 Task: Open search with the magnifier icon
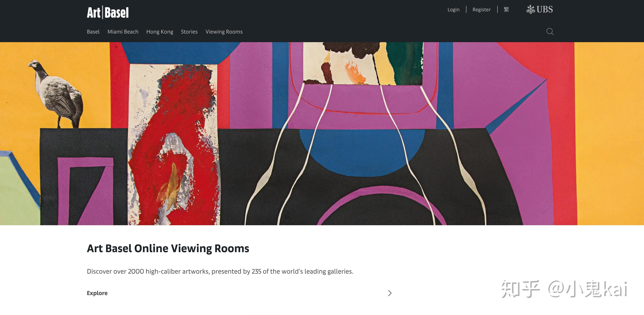(x=550, y=32)
